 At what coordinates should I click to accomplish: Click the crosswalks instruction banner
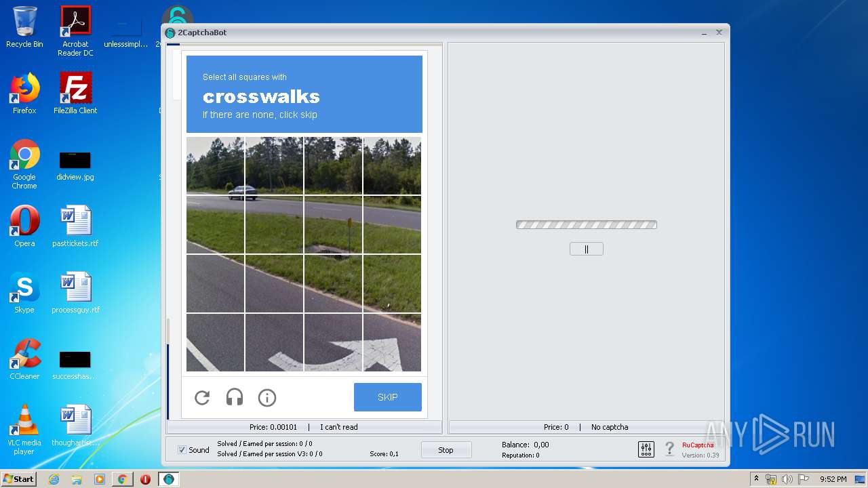(304, 94)
